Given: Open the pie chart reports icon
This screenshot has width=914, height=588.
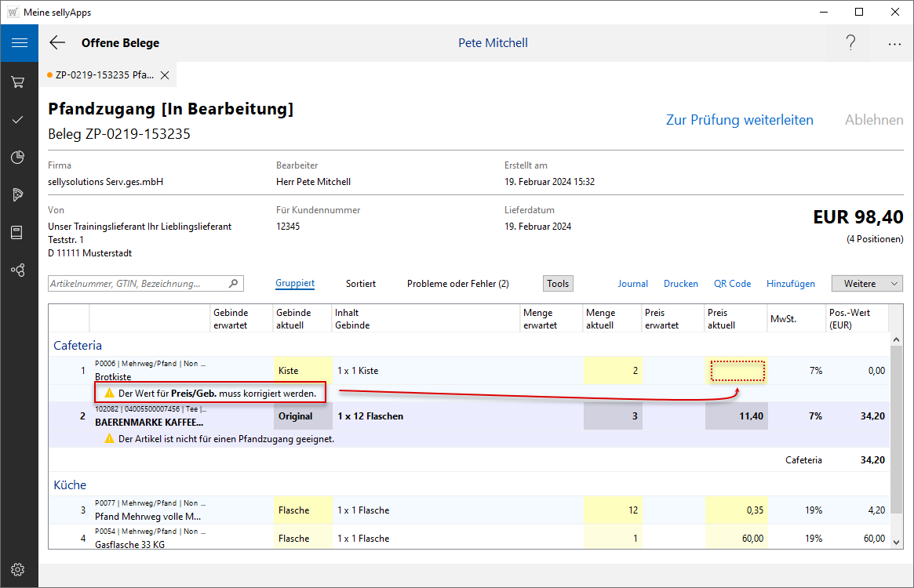Looking at the screenshot, I should coord(19,158).
